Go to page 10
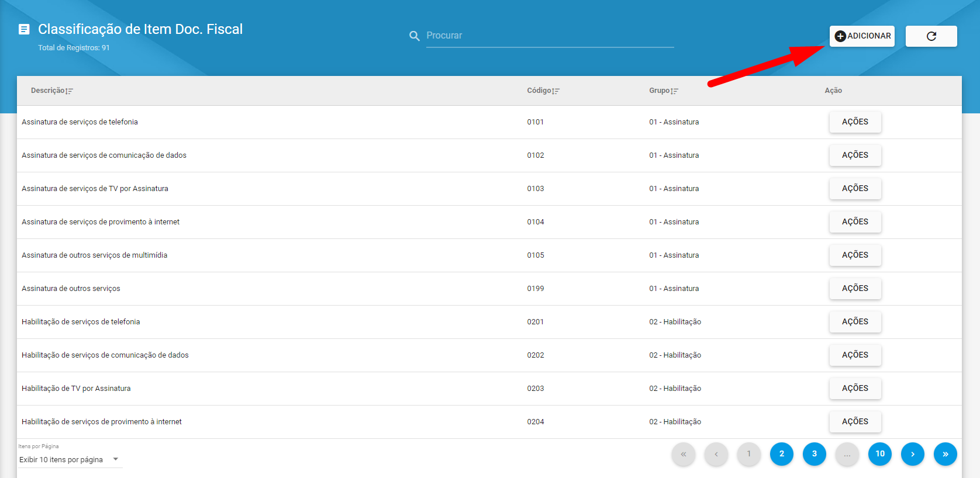980x478 pixels. 880,454
